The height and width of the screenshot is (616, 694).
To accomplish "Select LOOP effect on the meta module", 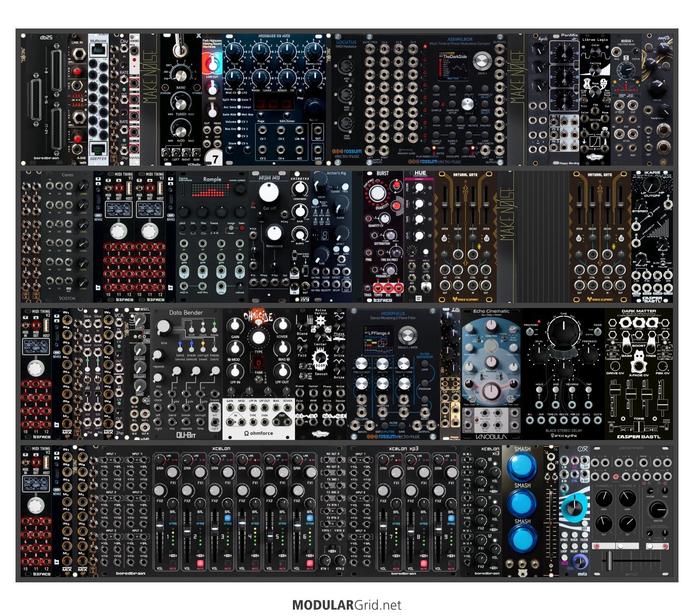I will tap(564, 547).
